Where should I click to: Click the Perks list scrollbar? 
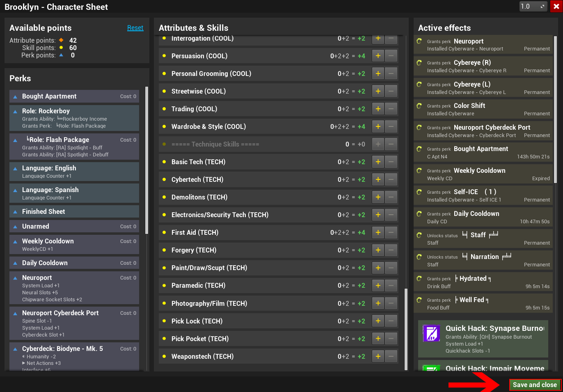pyautogui.click(x=146, y=160)
